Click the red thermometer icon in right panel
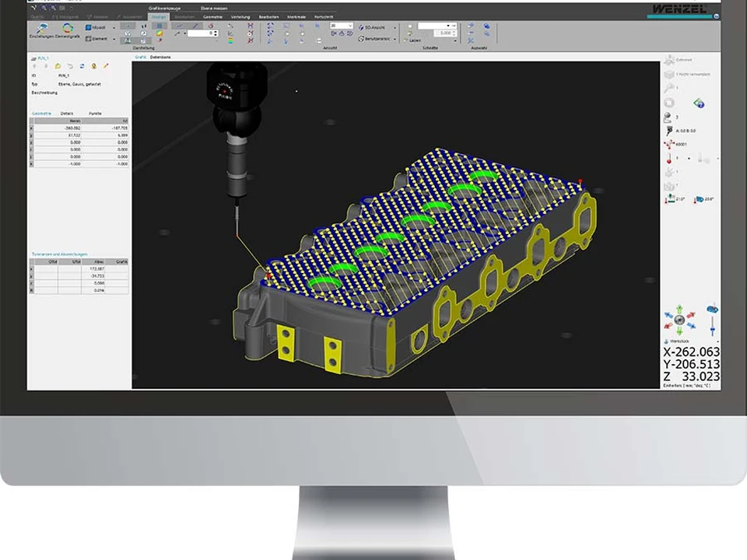The width and height of the screenshot is (747, 560). pyautogui.click(x=669, y=158)
